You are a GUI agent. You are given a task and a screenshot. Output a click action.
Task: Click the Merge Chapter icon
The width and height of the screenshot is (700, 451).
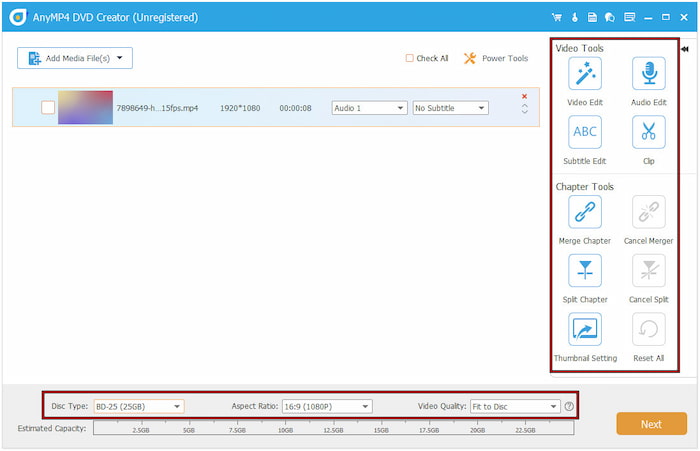coord(584,212)
